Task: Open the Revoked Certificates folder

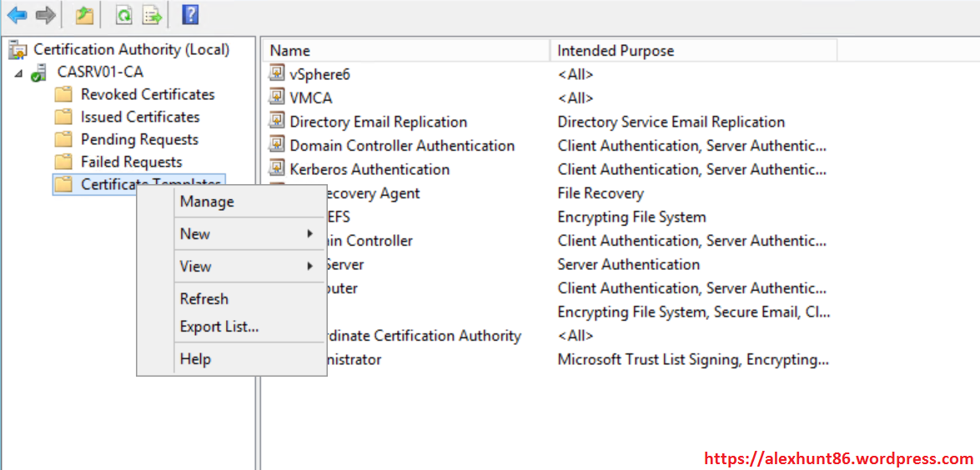Action: (148, 94)
